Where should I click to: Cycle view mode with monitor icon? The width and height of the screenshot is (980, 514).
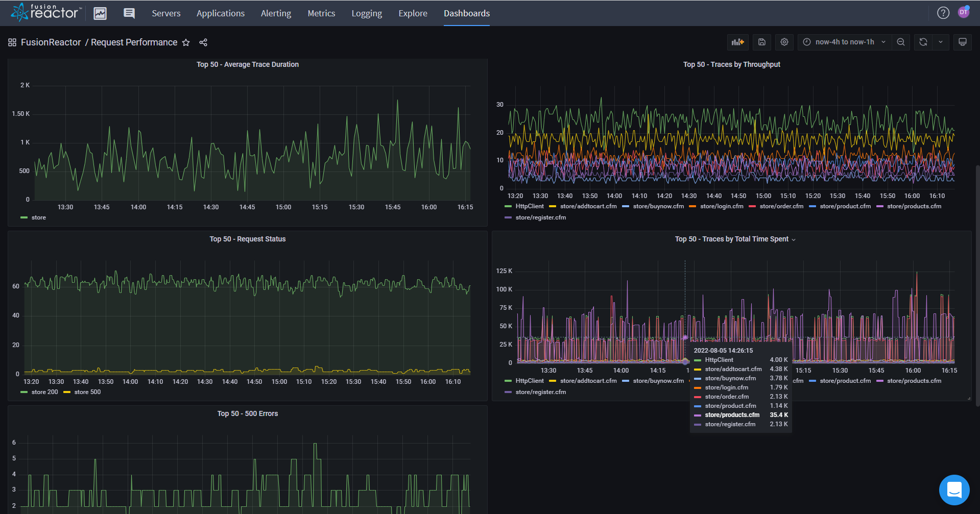tap(963, 42)
